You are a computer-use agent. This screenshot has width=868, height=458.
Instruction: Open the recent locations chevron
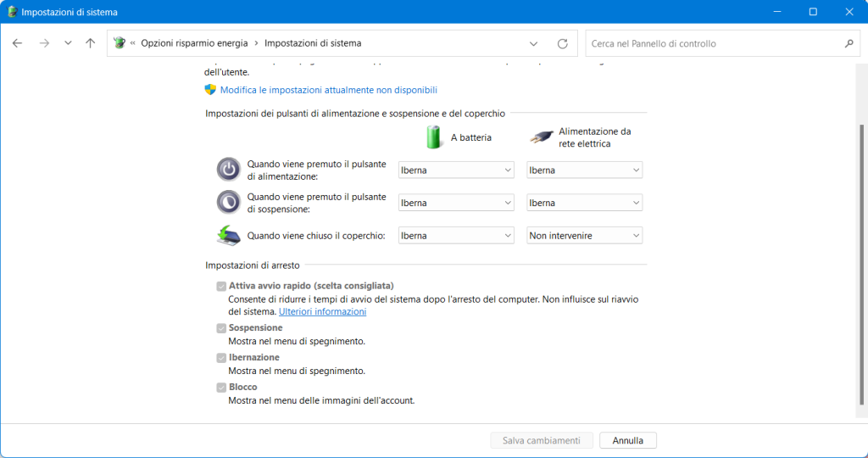coord(68,43)
